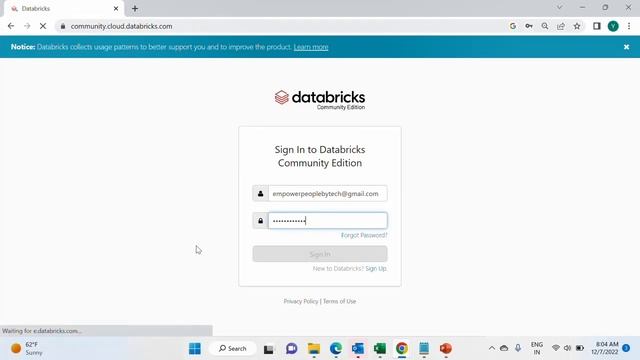Open OneDrive cloud tray icon

pos(504,348)
